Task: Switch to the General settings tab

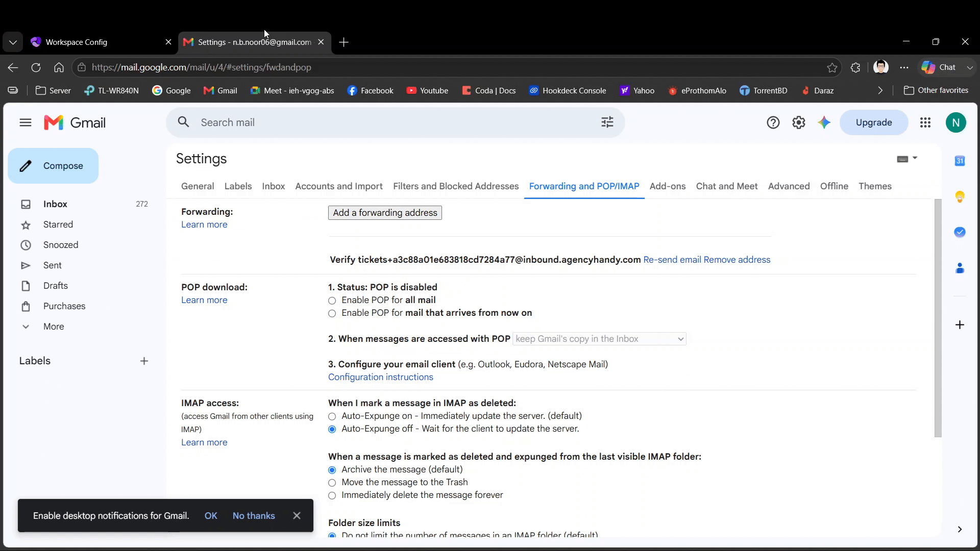Action: [x=198, y=186]
